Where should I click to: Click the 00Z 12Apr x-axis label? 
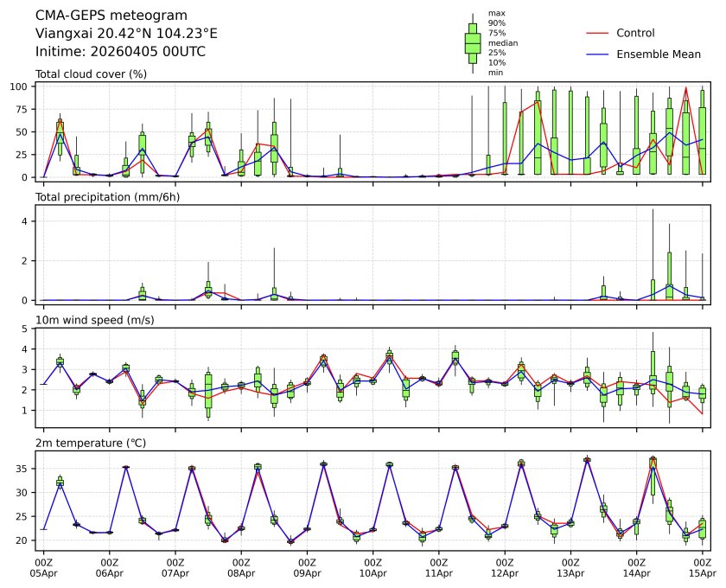504,567
